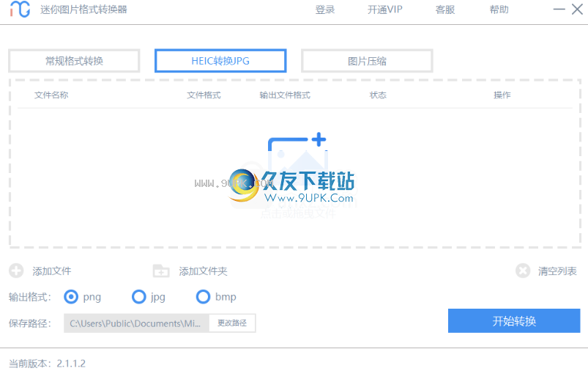Open 帮助 menu
Screen dimensions: 588x371
tap(499, 10)
